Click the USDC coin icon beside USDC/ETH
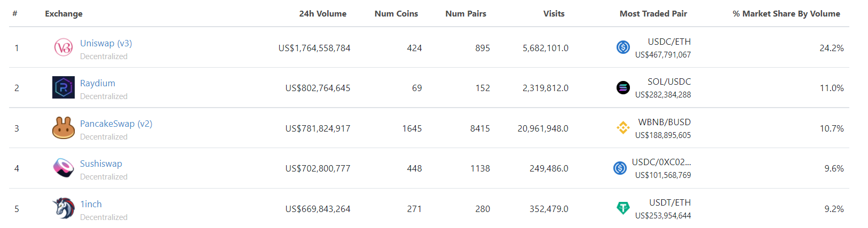 [x=623, y=47]
